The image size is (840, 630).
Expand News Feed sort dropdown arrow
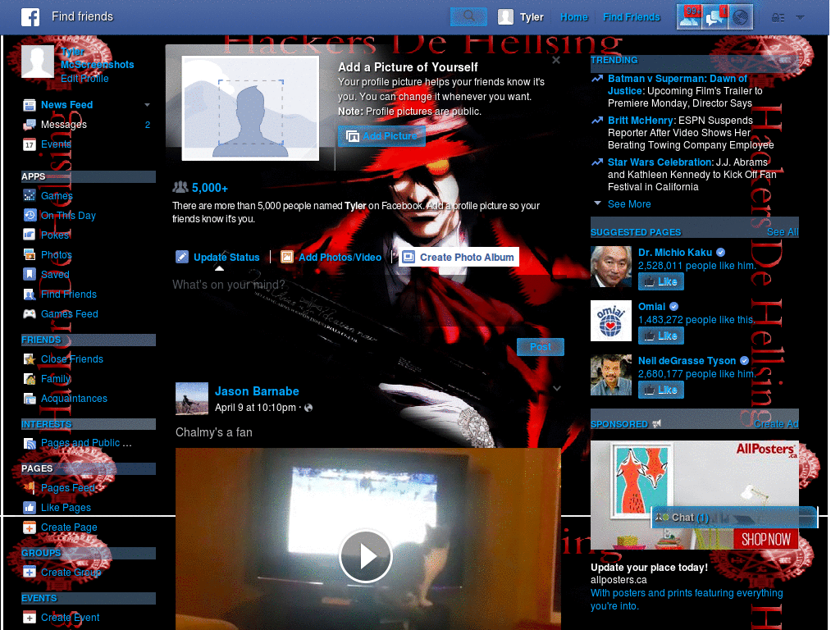pyautogui.click(x=147, y=104)
